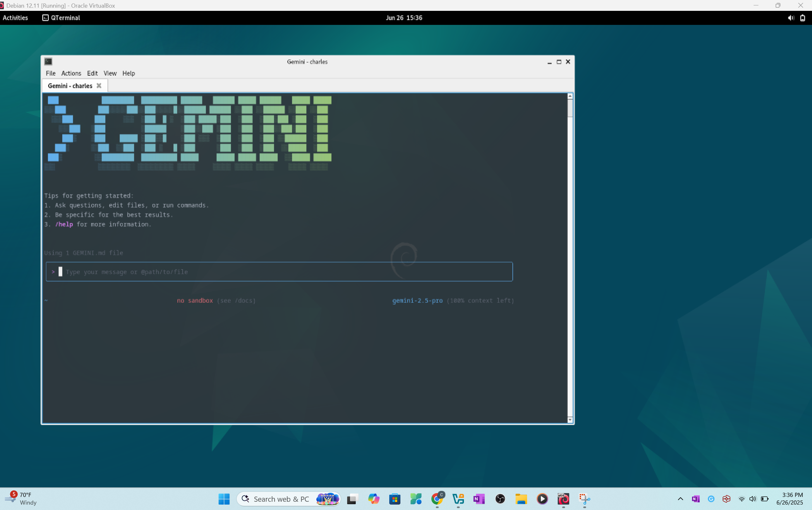Expand hidden system tray icons chevron

pyautogui.click(x=680, y=499)
